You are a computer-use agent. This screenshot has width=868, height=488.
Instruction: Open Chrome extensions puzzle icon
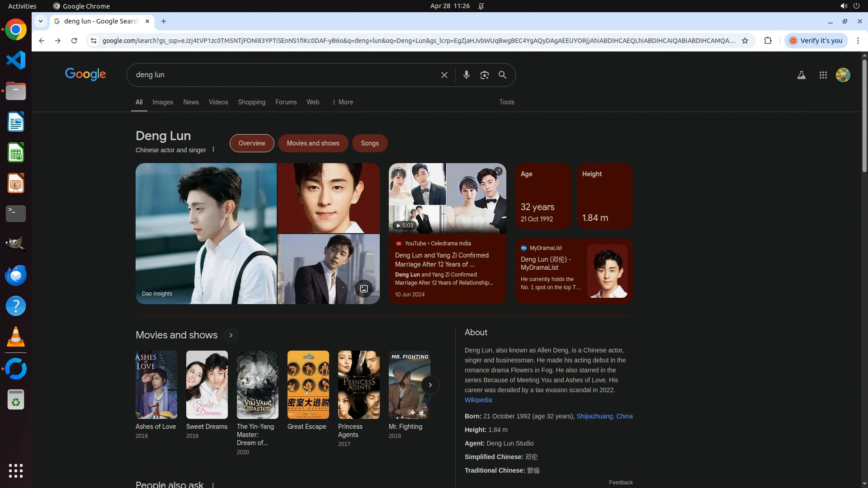tap(768, 41)
